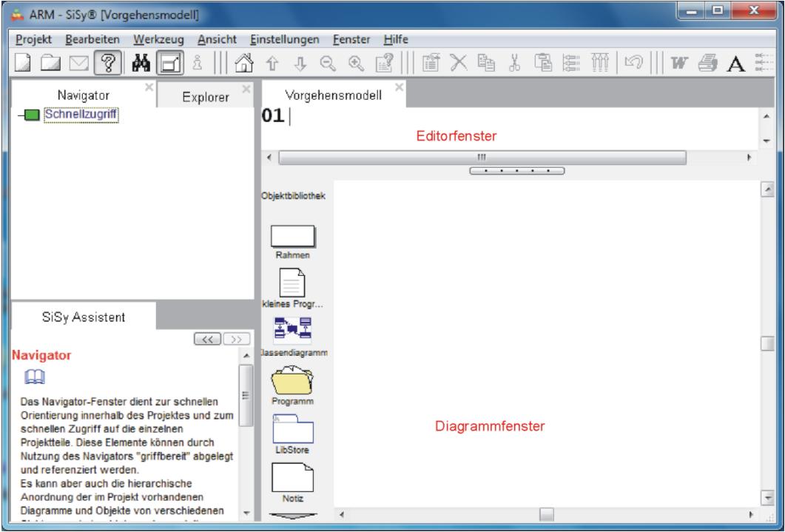
Task: Click the Schnellzugriff tree node
Action: (80, 114)
